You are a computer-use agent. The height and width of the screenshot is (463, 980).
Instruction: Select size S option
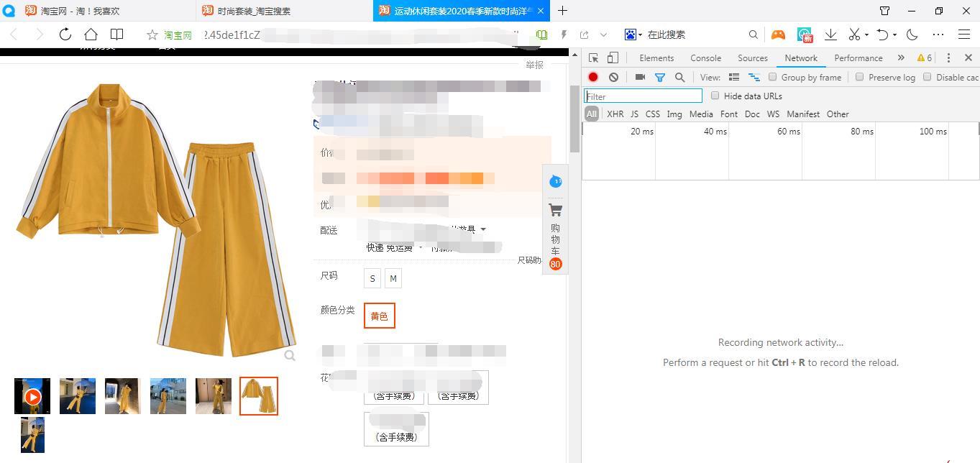(x=372, y=279)
